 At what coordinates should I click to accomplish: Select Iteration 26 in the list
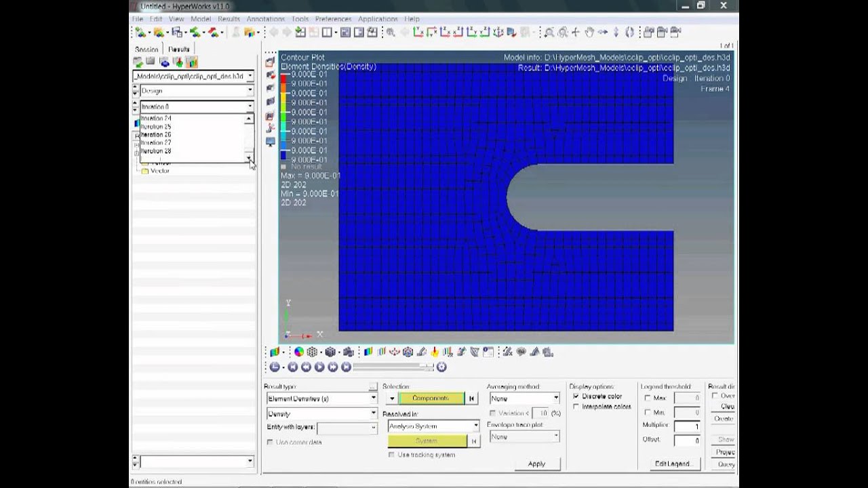[156, 135]
